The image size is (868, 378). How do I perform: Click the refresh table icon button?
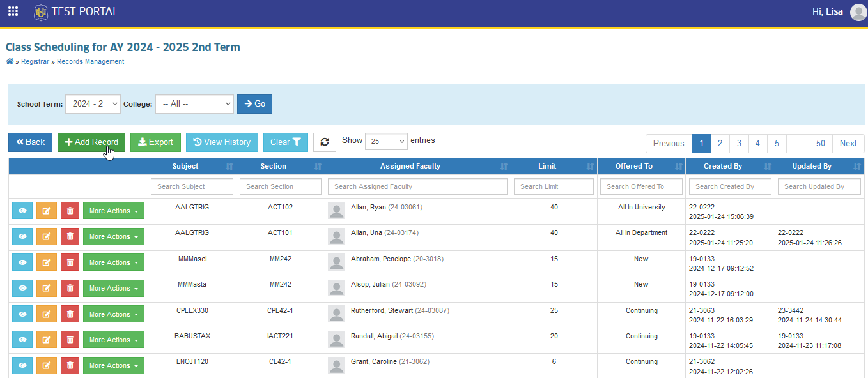click(x=325, y=142)
